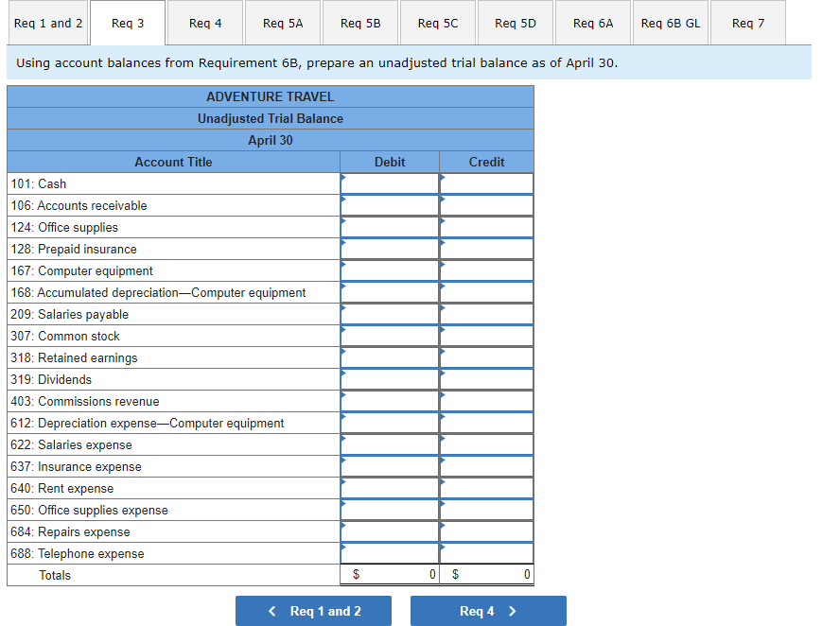Click Commissions revenue credit cell
This screenshot has width=840, height=626.
coord(486,401)
